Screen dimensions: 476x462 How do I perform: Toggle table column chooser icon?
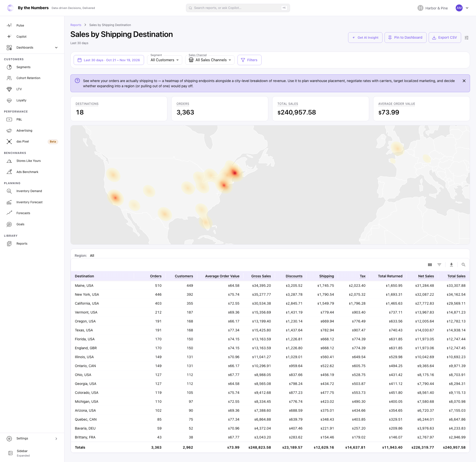pos(430,265)
